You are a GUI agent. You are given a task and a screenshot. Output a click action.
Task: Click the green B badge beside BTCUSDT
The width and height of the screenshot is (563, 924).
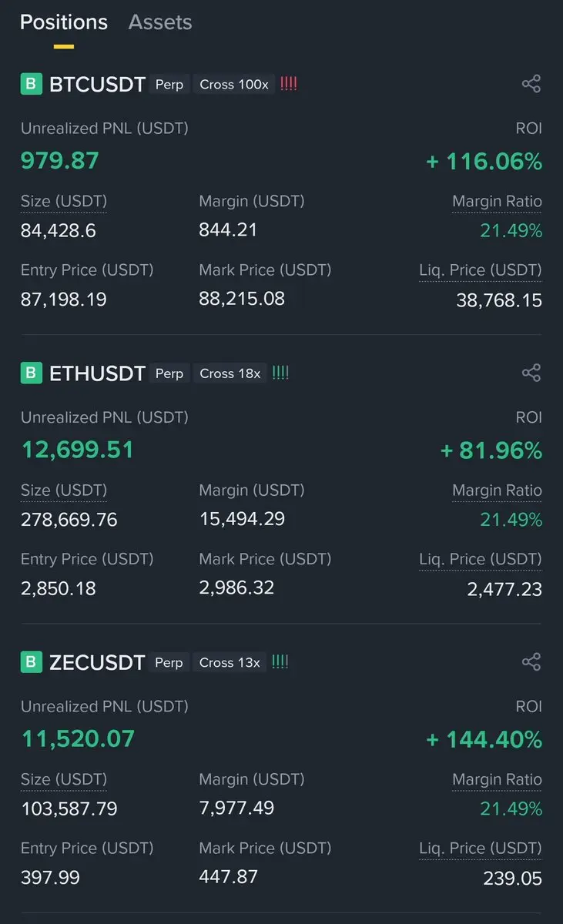[31, 84]
